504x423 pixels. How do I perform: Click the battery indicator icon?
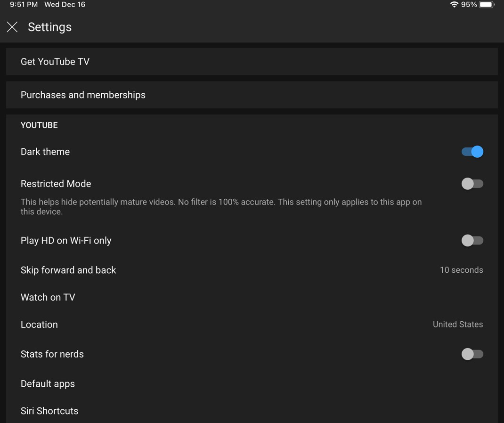coord(486,4)
